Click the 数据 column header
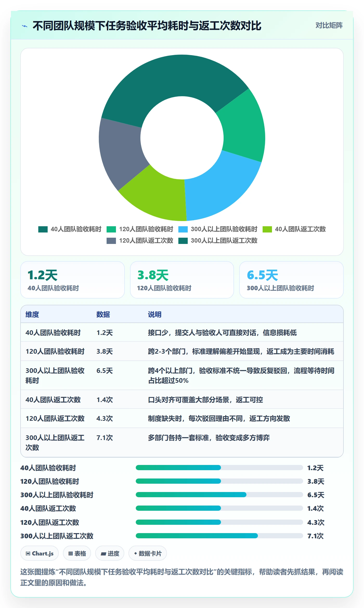 tap(103, 314)
